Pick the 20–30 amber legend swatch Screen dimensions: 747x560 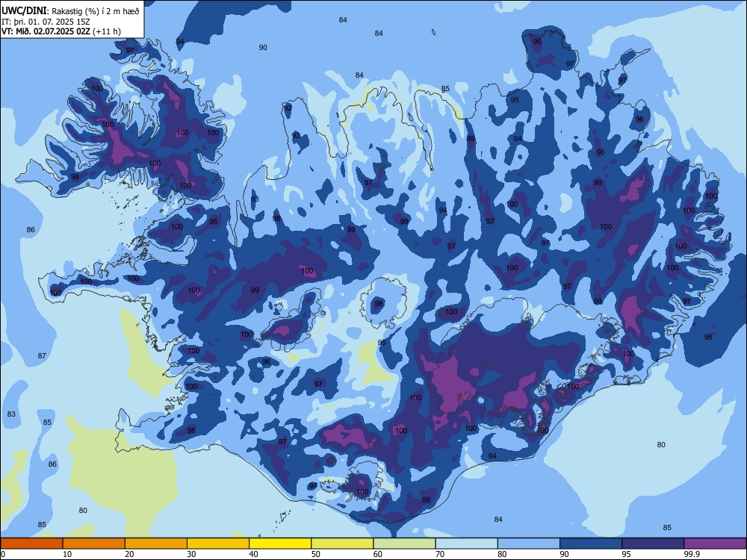click(x=156, y=544)
